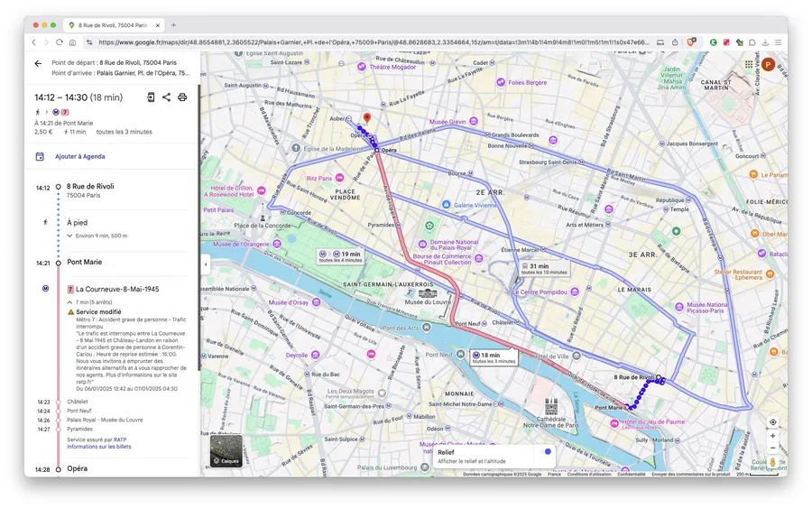The height and width of the screenshot is (509, 812).
Task: Click the 'Pont Marie' departure station step
Action: (85, 262)
